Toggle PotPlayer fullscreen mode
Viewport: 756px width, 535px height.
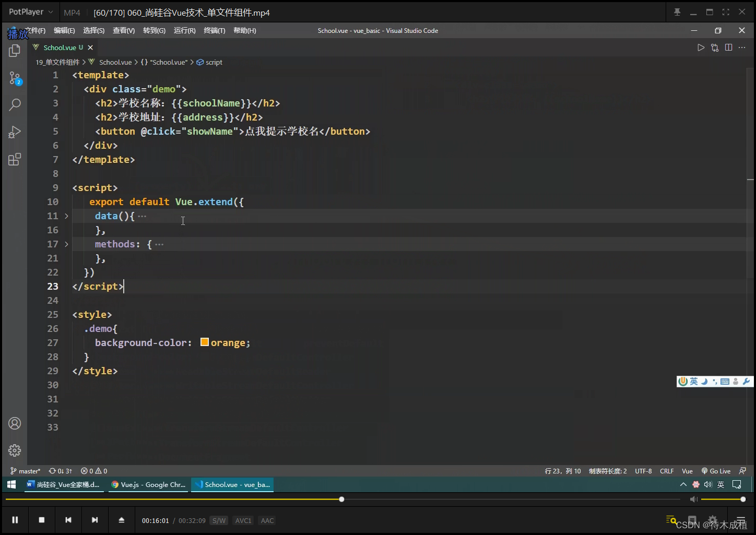(726, 12)
